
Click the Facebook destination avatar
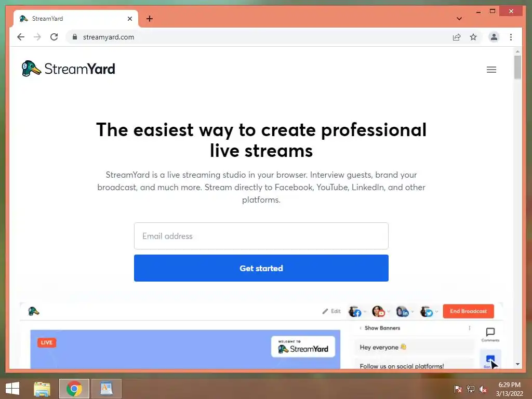coord(355,311)
